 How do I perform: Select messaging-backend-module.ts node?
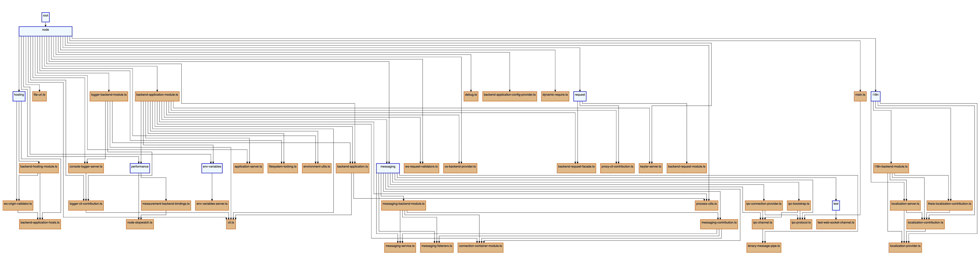pos(403,205)
